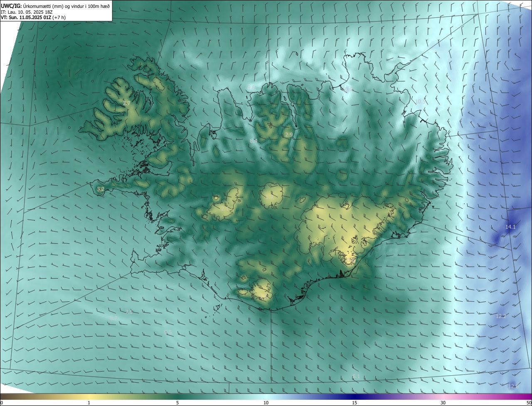Screen dimensions: 532x406
Task: Click the 8.7 value label offshore southwest
Action: (x=113, y=318)
